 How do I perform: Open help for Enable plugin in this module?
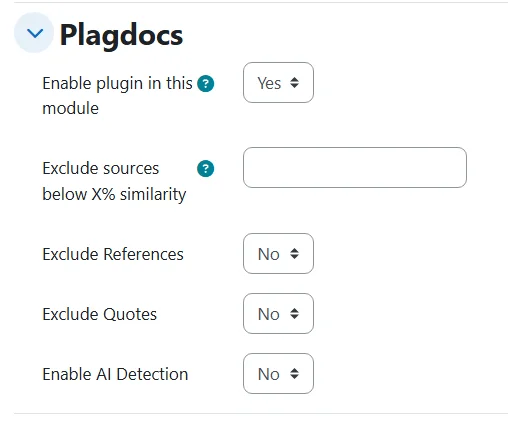pos(206,83)
